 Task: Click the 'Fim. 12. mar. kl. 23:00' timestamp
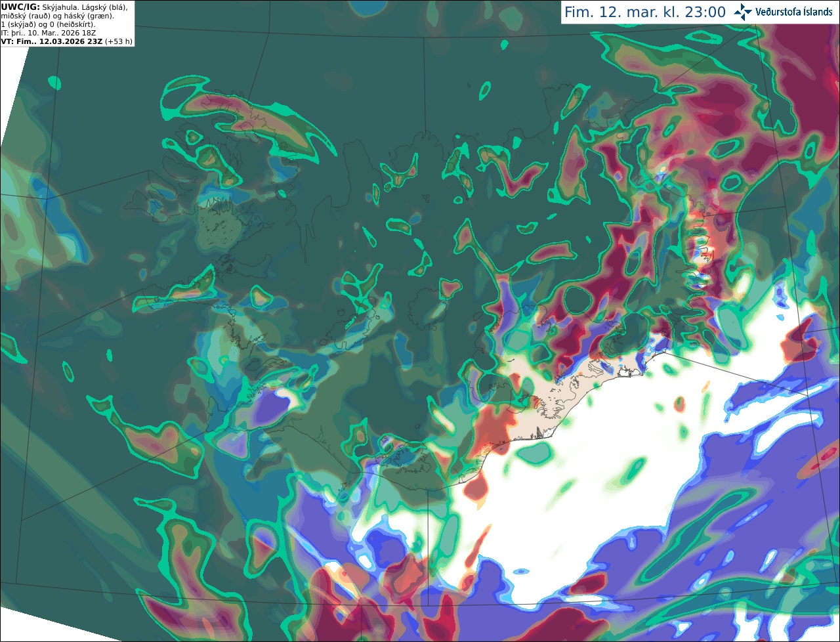point(645,12)
